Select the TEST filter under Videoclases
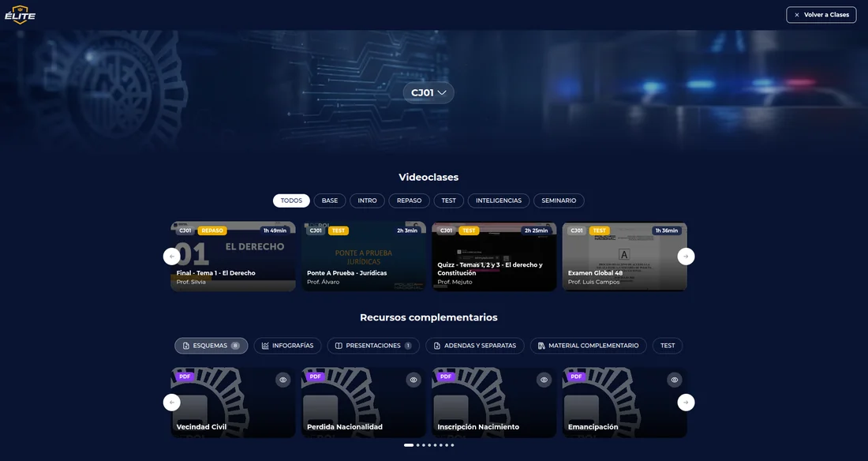This screenshot has height=461, width=868. click(449, 201)
